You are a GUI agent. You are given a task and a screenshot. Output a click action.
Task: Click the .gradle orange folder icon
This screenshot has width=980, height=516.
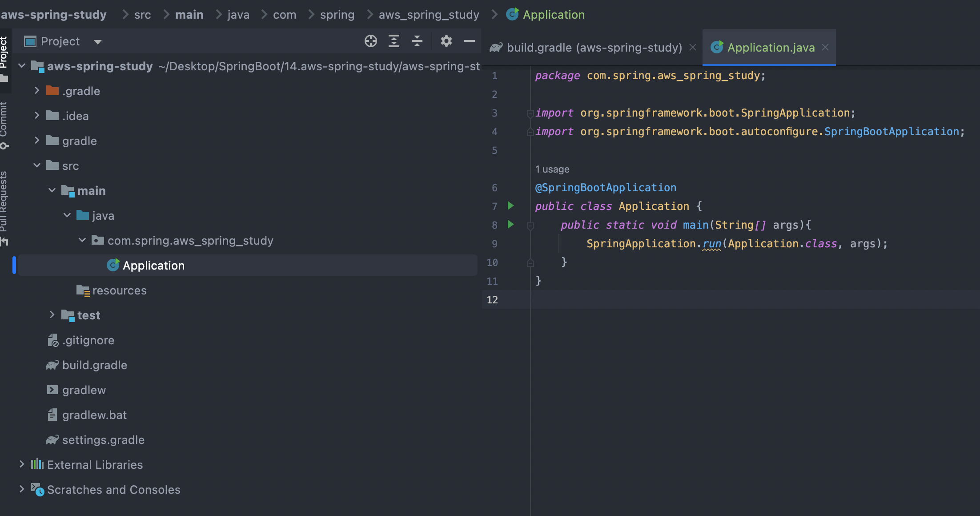52,91
